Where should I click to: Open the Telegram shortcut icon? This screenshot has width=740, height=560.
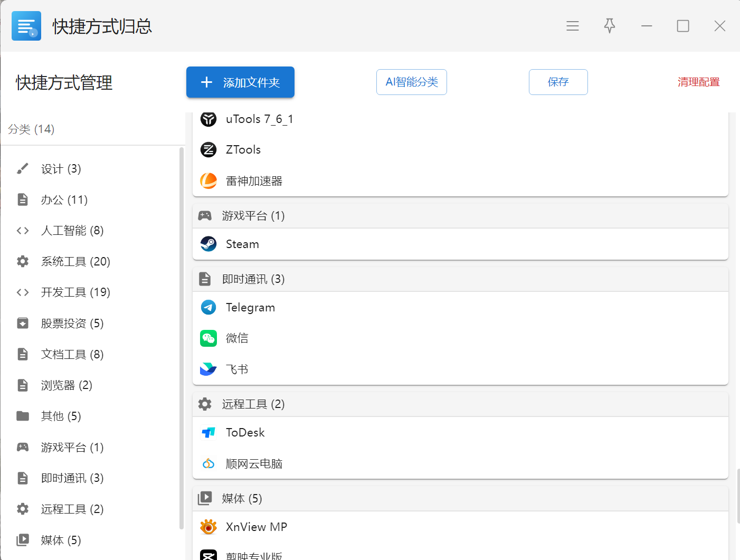(208, 307)
